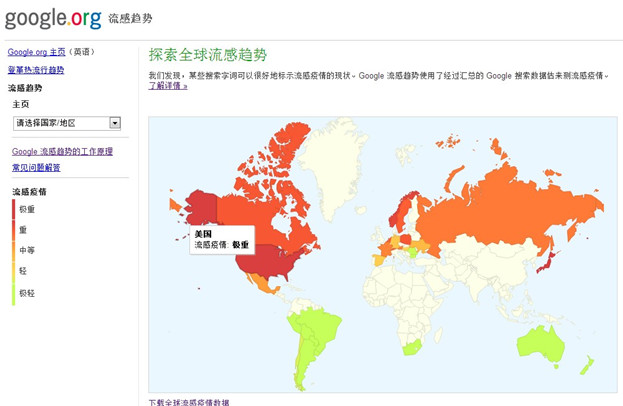Click Canada on the world map
This screenshot has height=406, width=623.
click(x=250, y=217)
